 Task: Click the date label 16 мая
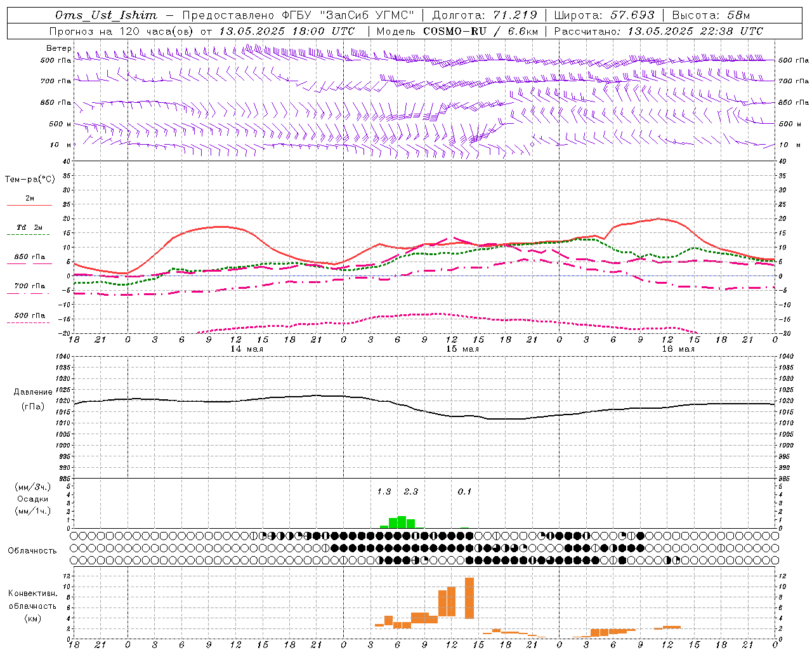[x=678, y=349]
